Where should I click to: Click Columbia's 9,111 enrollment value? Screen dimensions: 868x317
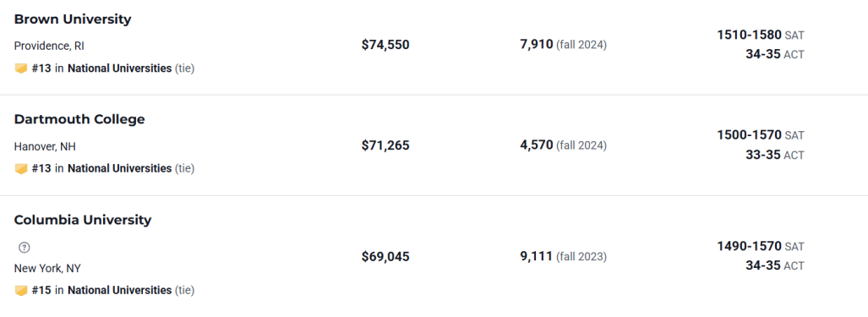click(x=537, y=256)
